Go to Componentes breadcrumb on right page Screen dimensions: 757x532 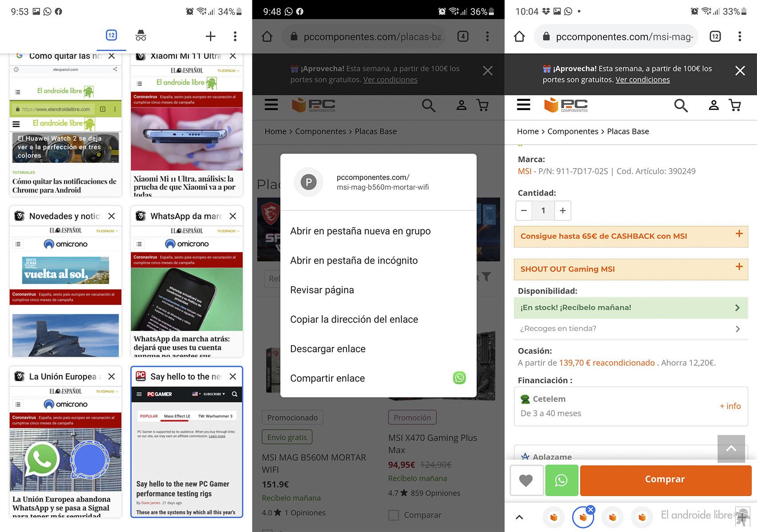(573, 131)
